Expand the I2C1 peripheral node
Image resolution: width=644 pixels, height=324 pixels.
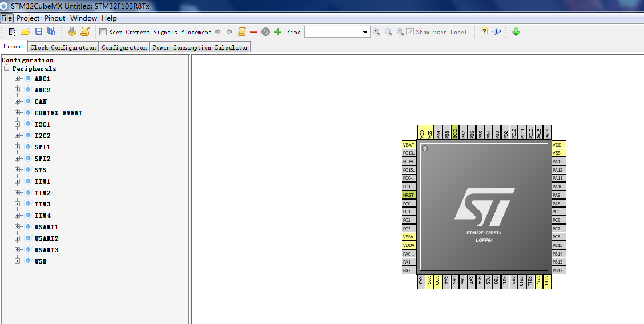click(x=17, y=124)
